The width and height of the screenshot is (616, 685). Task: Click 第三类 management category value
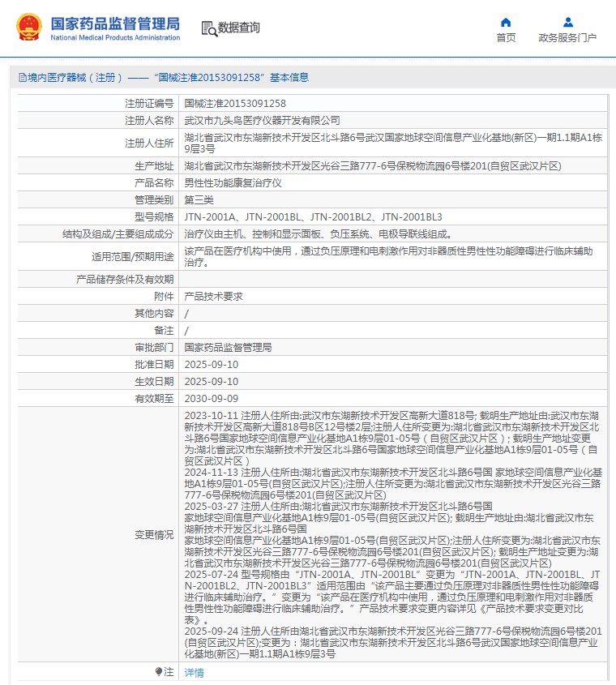click(199, 200)
